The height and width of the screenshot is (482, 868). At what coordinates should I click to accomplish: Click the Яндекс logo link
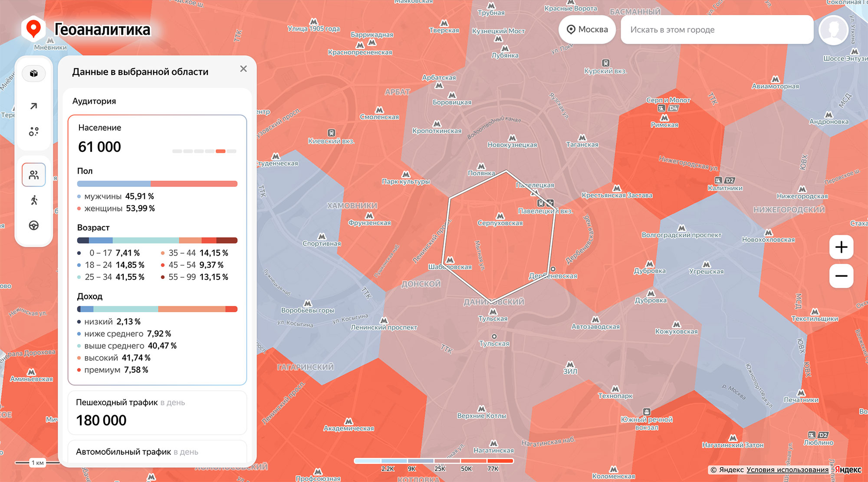[x=848, y=470]
